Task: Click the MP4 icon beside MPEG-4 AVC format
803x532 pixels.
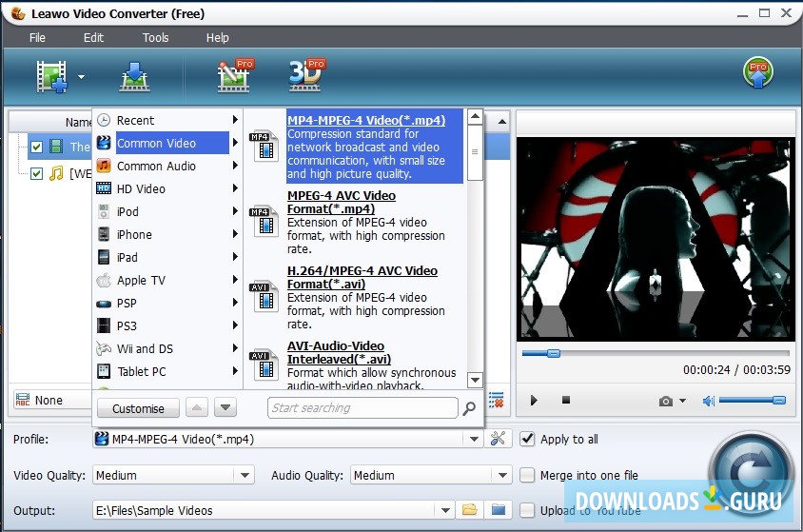Action: pos(264,222)
